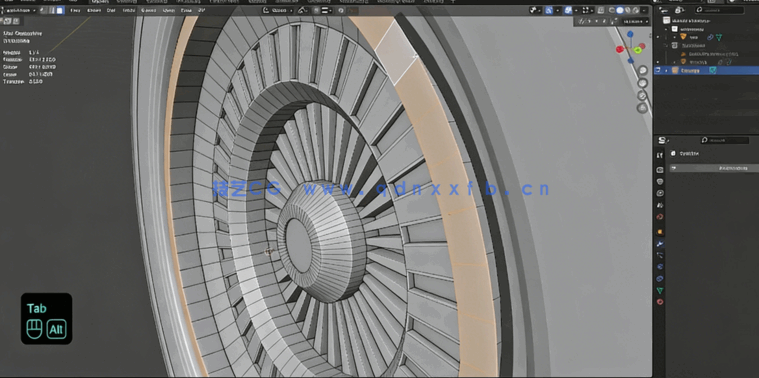Open the Add menu in viewport header
The height and width of the screenshot is (378, 759).
(111, 10)
